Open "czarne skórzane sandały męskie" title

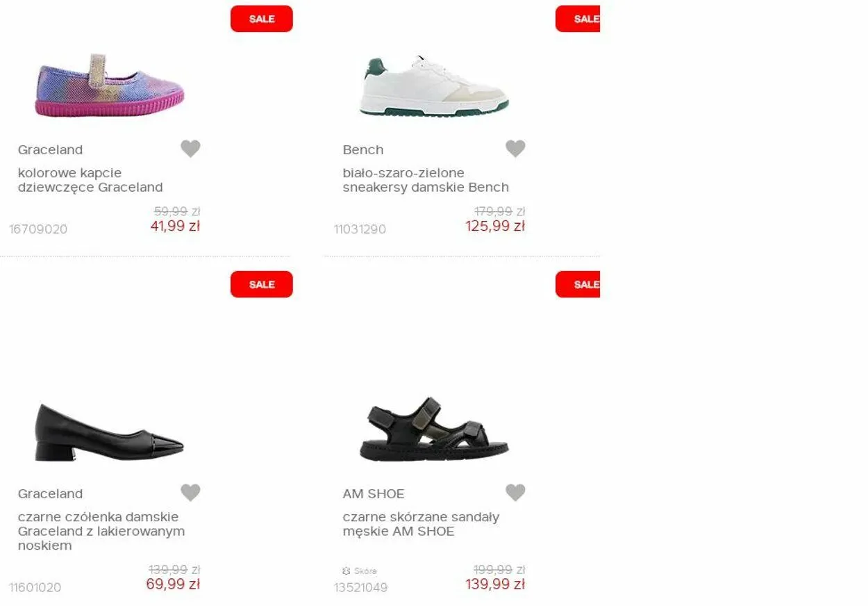click(421, 524)
